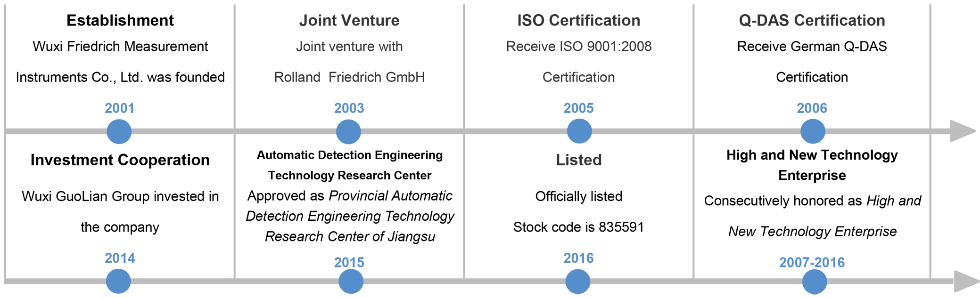The height and width of the screenshot is (298, 980).
Task: Click the Listed heading
Action: pyautogui.click(x=578, y=160)
